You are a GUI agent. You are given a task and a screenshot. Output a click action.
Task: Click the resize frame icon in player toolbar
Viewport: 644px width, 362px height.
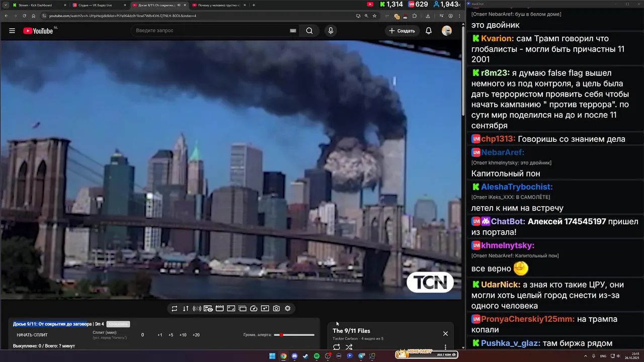coord(231,309)
